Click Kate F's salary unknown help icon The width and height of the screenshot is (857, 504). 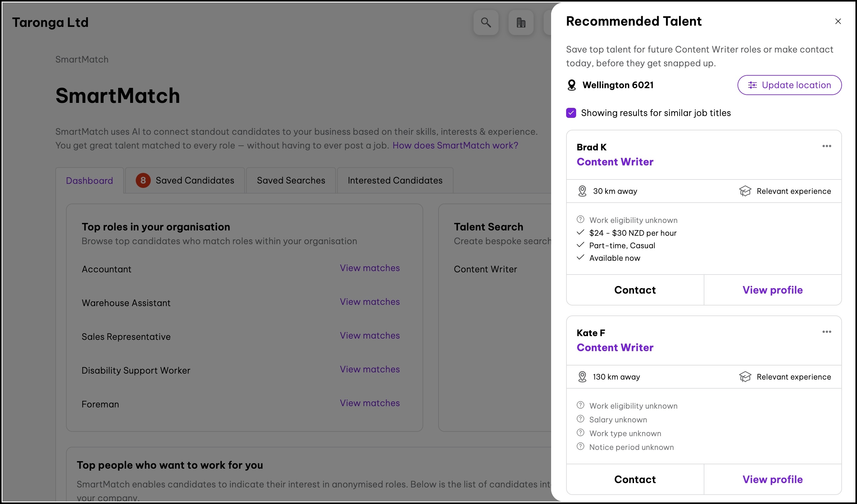(x=581, y=419)
